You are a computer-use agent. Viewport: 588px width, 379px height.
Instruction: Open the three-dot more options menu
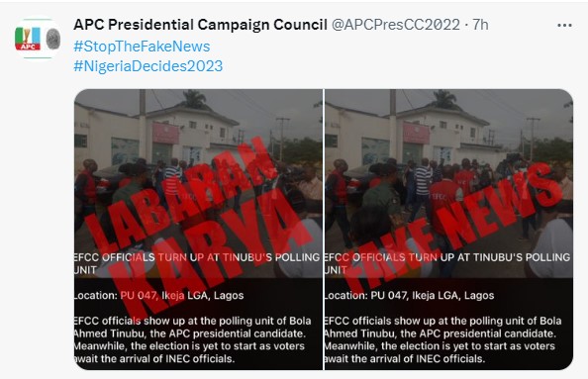coord(564,25)
